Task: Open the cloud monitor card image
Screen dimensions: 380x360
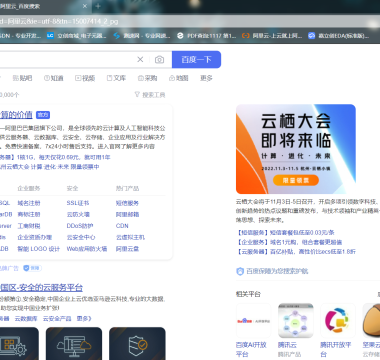Action: point(74,344)
